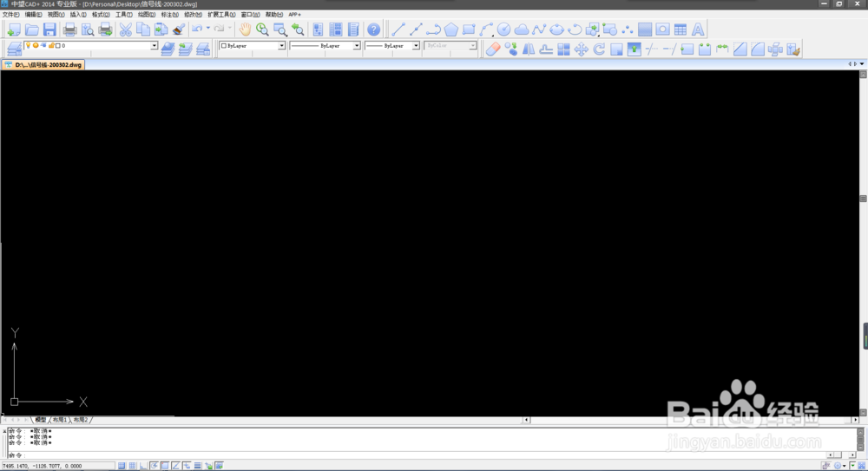
Task: Open the 编辑 (Edit) menu
Action: pyautogui.click(x=33, y=15)
